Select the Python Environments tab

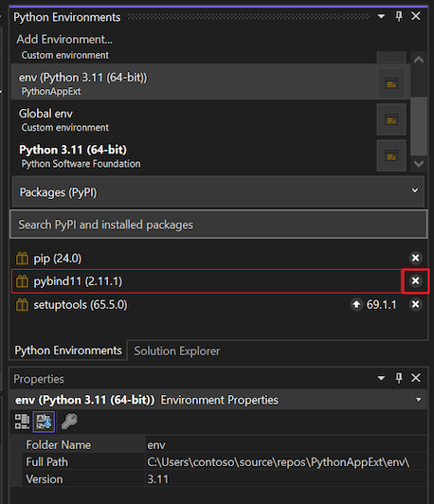point(68,351)
